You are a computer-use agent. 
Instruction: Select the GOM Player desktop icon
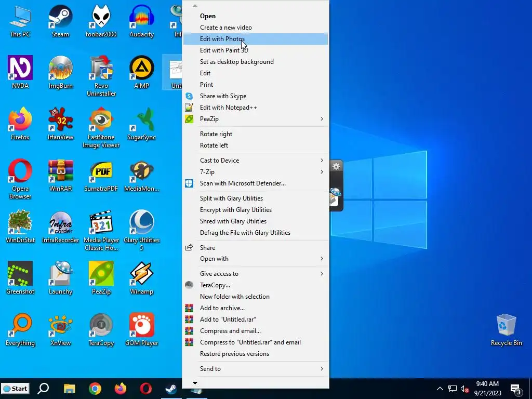141,330
